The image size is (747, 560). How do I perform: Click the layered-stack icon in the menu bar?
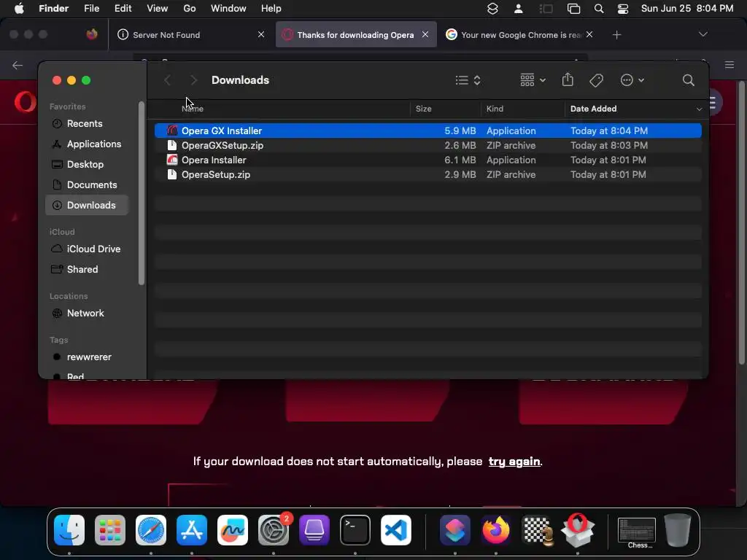click(x=492, y=9)
